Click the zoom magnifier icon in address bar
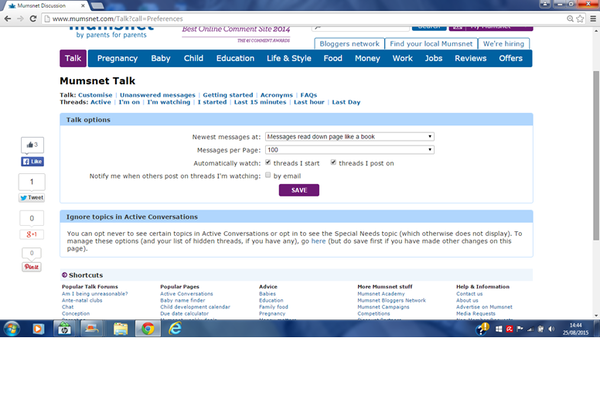Screen dimensions: 600x396 [570, 18]
